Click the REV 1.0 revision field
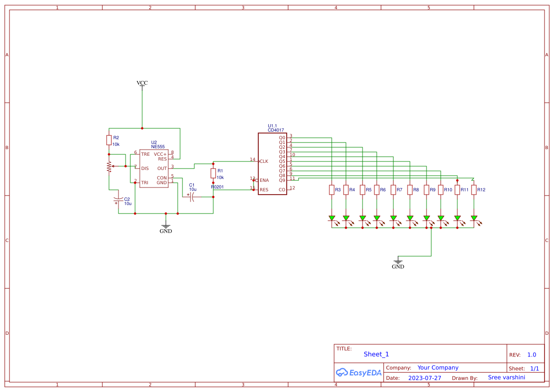The width and height of the screenshot is (554, 392). tap(531, 354)
